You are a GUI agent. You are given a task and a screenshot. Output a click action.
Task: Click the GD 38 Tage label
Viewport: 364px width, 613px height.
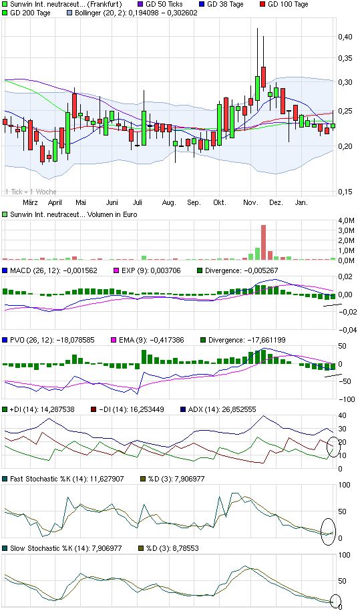[225, 4]
